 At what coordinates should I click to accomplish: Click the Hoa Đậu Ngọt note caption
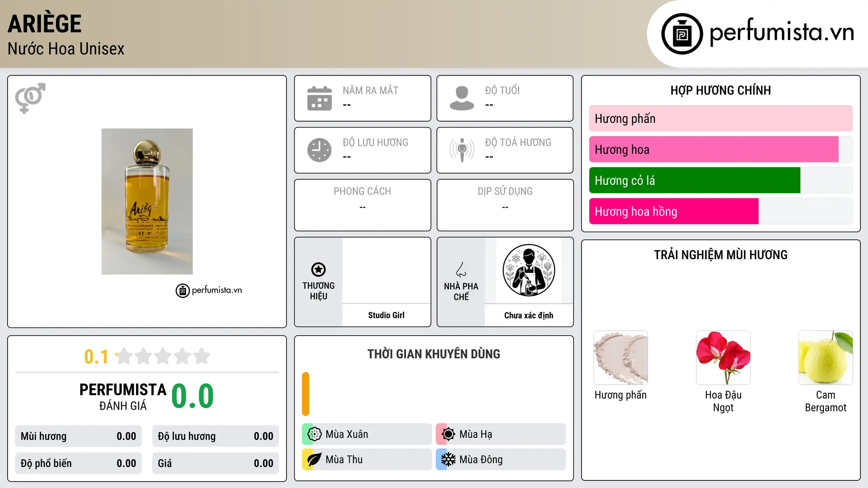[x=723, y=401]
